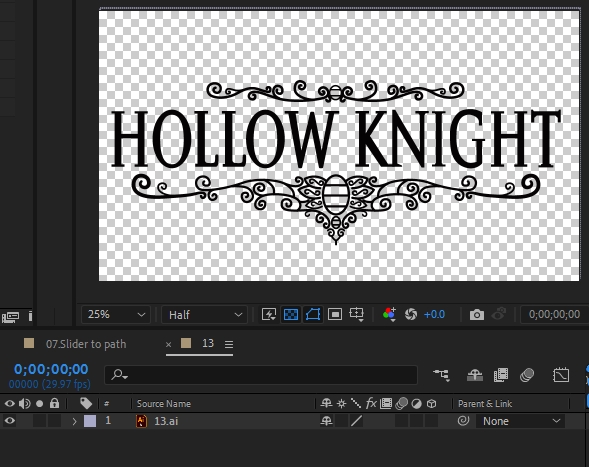Click the blue current time 0;00;00;00

[x=51, y=369]
